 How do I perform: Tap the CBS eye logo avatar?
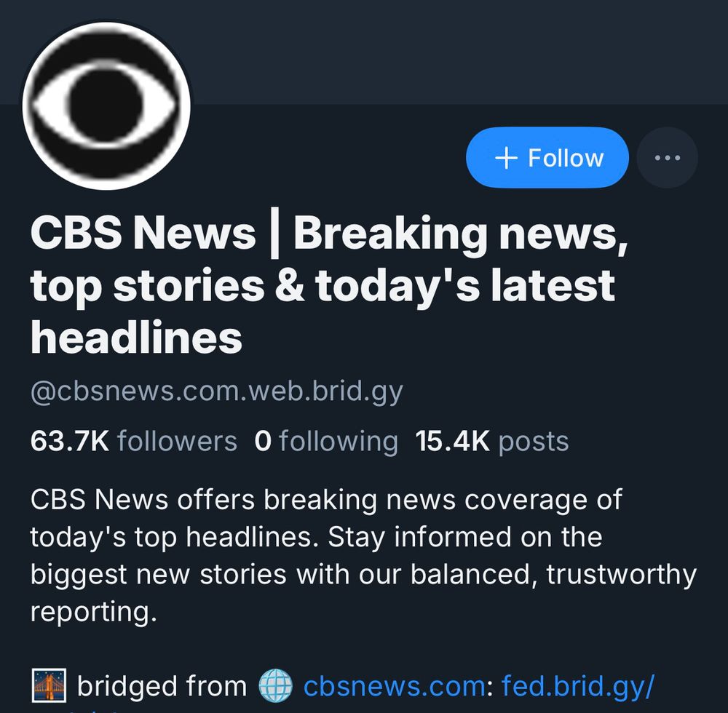106,105
